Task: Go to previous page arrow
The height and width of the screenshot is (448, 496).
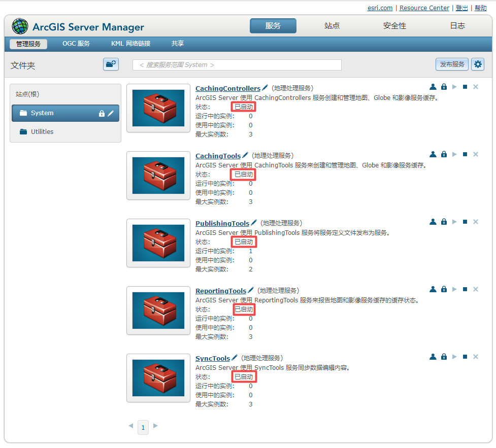Action: 130,426
